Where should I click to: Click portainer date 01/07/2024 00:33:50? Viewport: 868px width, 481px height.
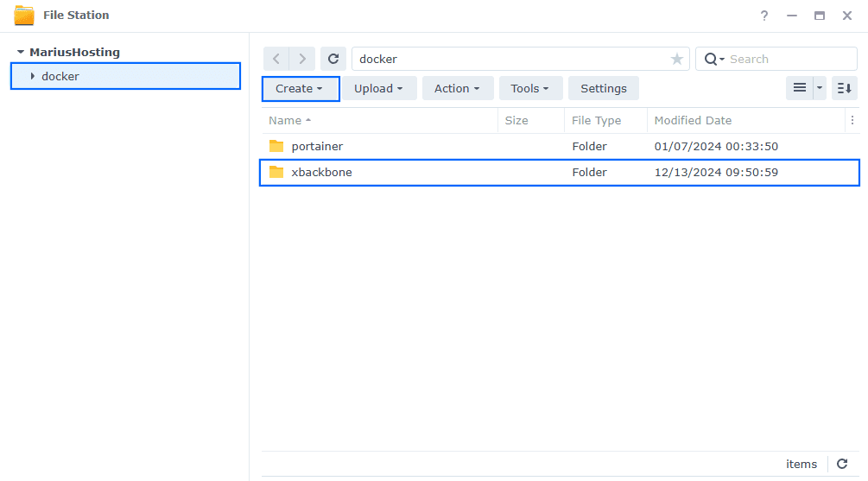pos(716,147)
